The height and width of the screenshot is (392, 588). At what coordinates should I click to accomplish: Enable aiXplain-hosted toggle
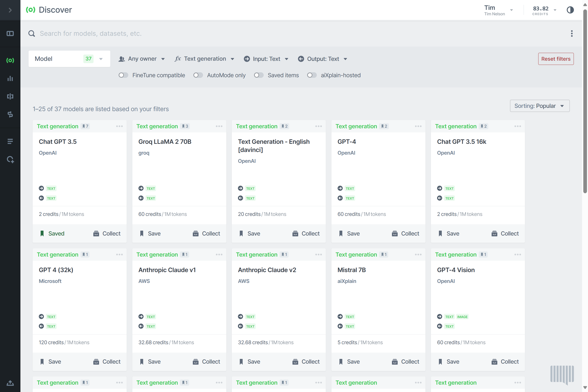[x=312, y=75]
